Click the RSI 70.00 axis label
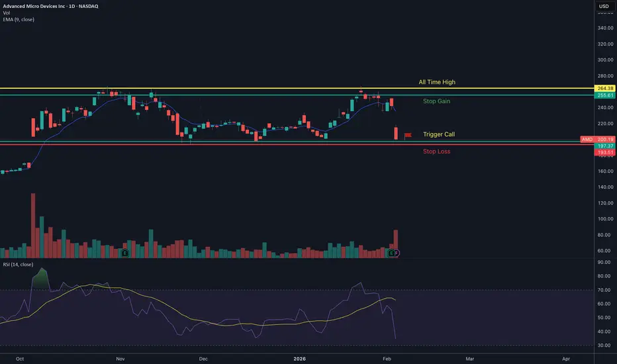617x364 pixels. tap(604, 290)
